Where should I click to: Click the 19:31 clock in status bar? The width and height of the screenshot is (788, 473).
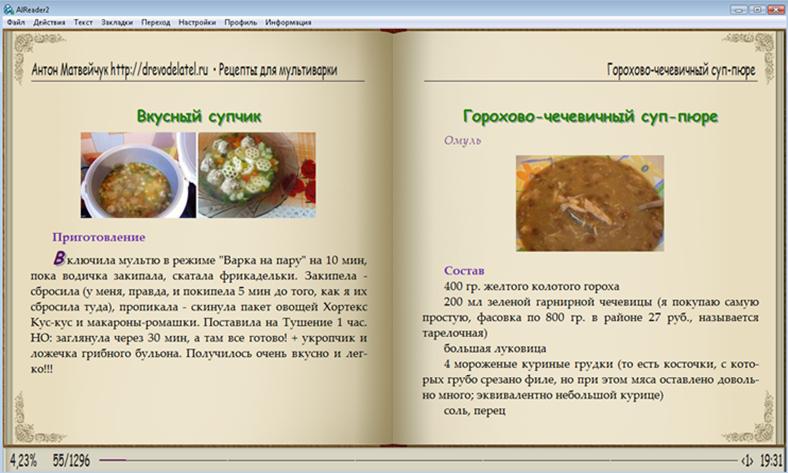[771, 461]
